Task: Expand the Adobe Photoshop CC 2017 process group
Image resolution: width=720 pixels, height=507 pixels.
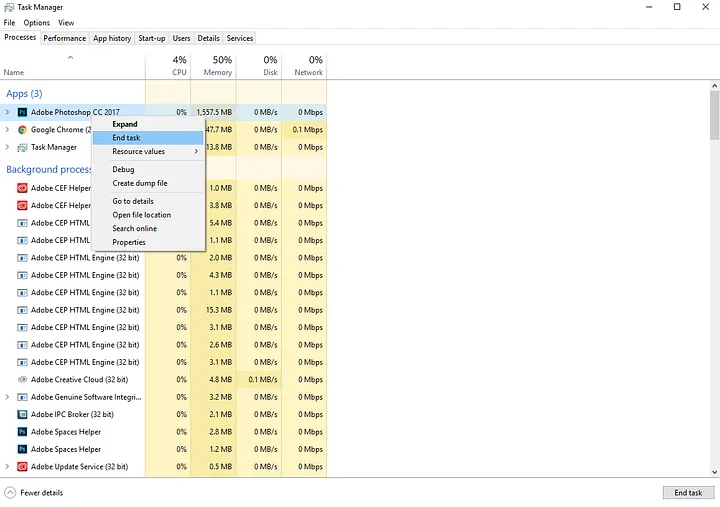Action: coord(7,112)
